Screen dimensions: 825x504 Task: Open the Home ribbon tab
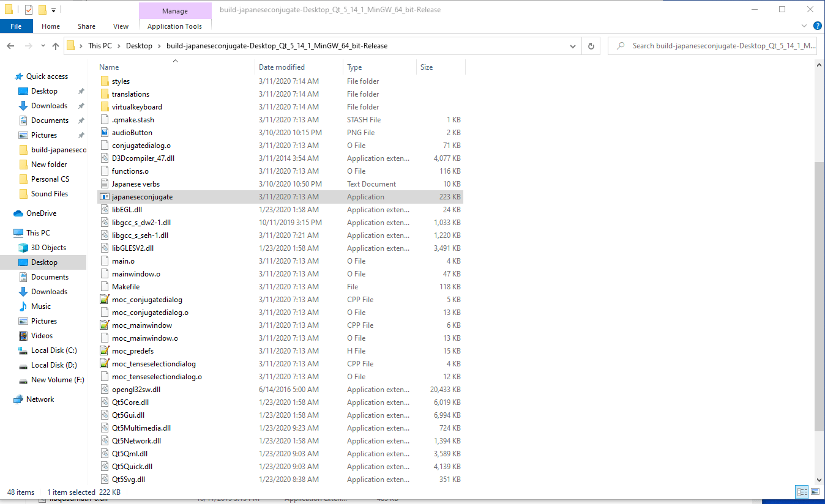[x=51, y=26]
